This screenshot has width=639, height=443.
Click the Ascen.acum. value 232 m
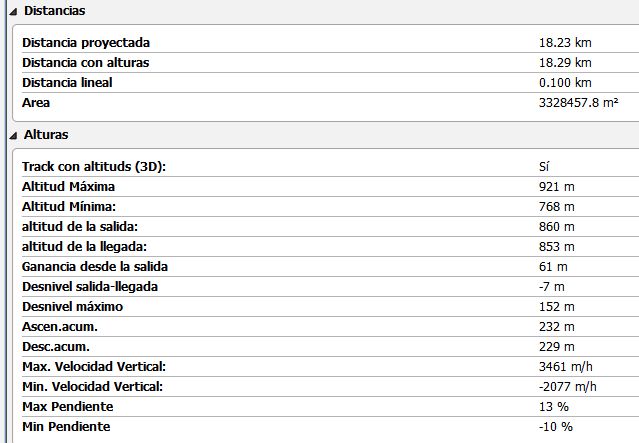point(556,327)
